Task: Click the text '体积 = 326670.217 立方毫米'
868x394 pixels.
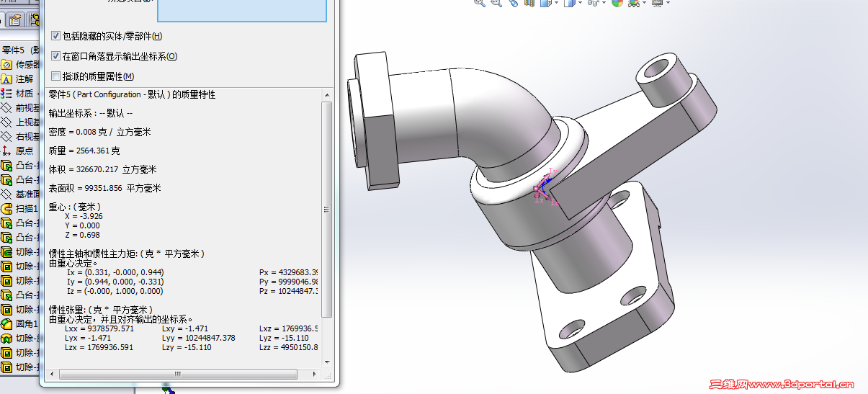Action: (x=102, y=169)
